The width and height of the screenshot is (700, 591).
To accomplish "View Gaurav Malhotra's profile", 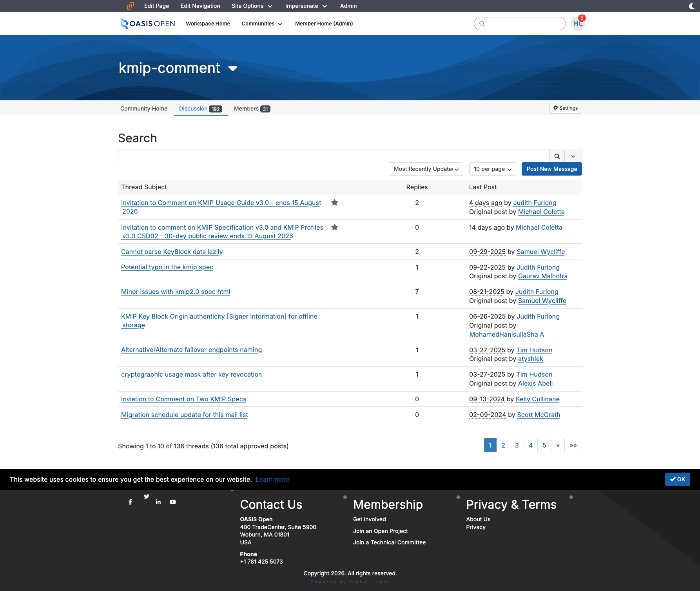I will [542, 276].
